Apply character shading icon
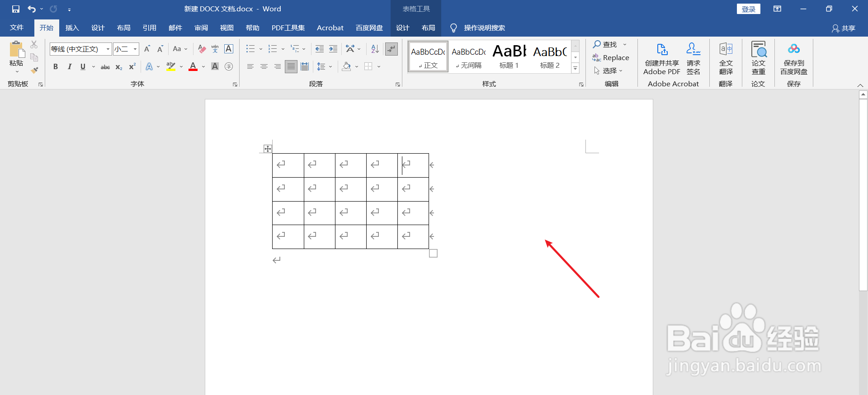868x395 pixels. (215, 67)
